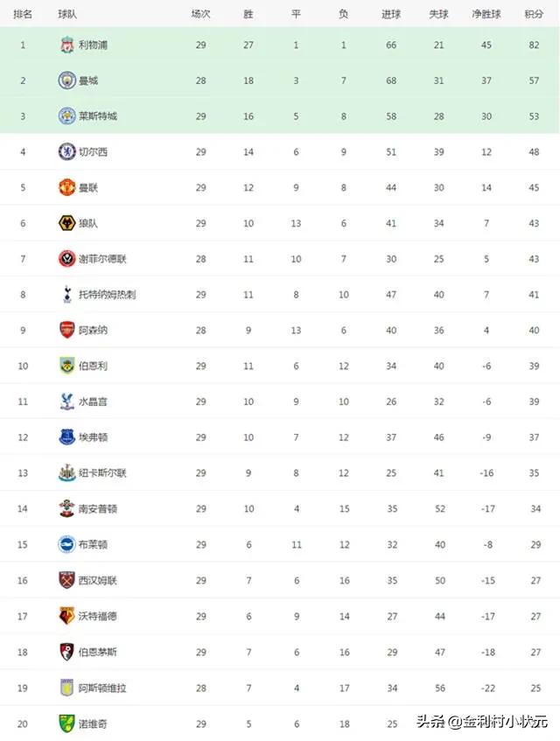
Task: Click the Manchester United badge
Action: (x=67, y=187)
